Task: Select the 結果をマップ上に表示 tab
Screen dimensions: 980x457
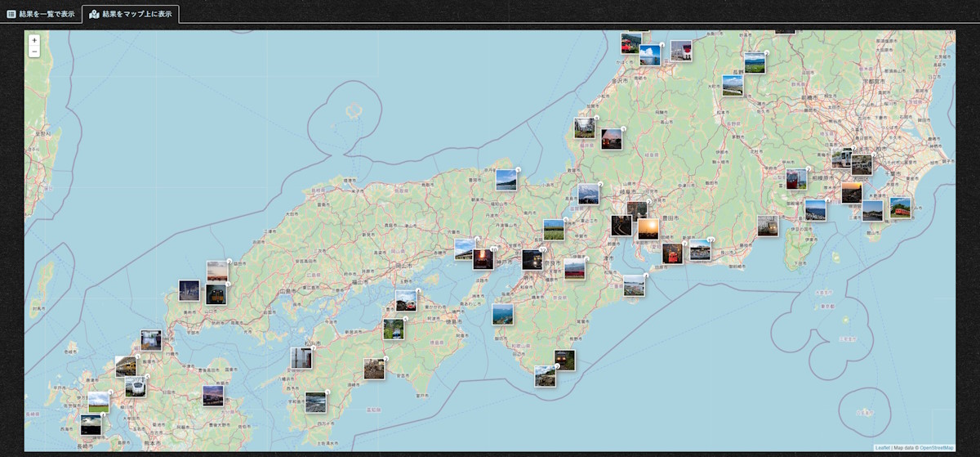Action: (x=131, y=14)
